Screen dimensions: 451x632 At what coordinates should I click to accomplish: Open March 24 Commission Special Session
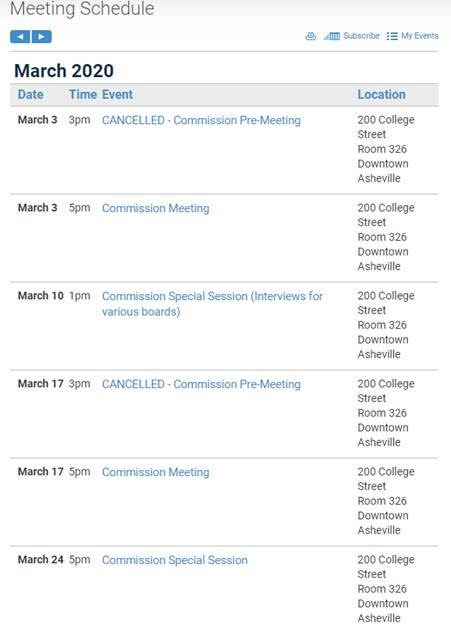pyautogui.click(x=175, y=560)
